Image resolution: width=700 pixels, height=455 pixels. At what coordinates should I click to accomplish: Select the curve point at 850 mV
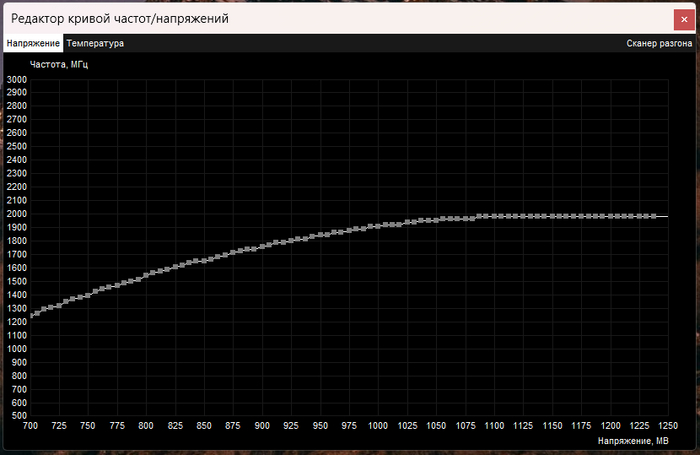click(x=205, y=260)
